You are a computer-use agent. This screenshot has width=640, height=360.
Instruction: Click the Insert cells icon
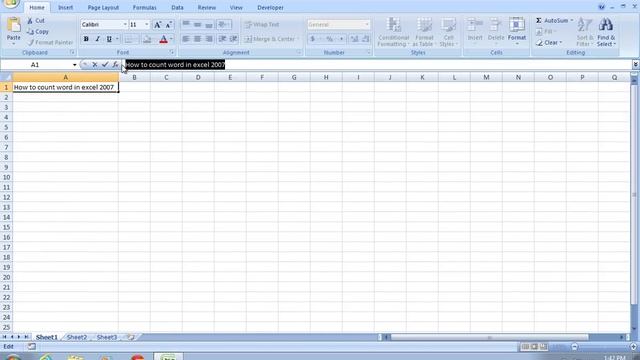475,24
